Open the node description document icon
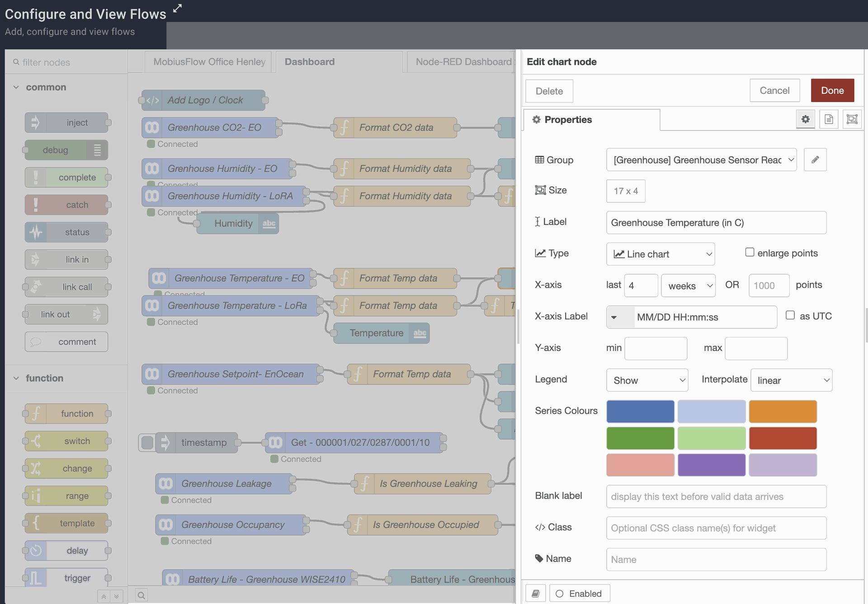 [828, 119]
